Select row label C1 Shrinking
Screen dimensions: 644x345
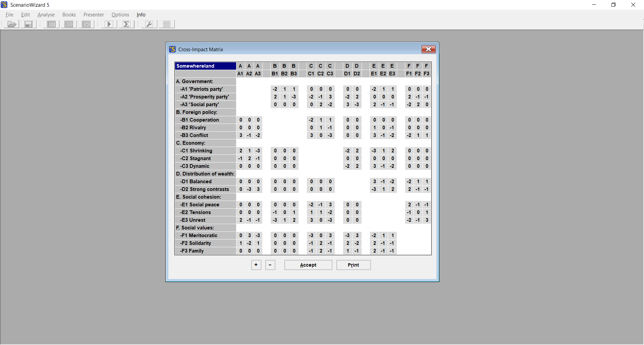pyautogui.click(x=205, y=151)
